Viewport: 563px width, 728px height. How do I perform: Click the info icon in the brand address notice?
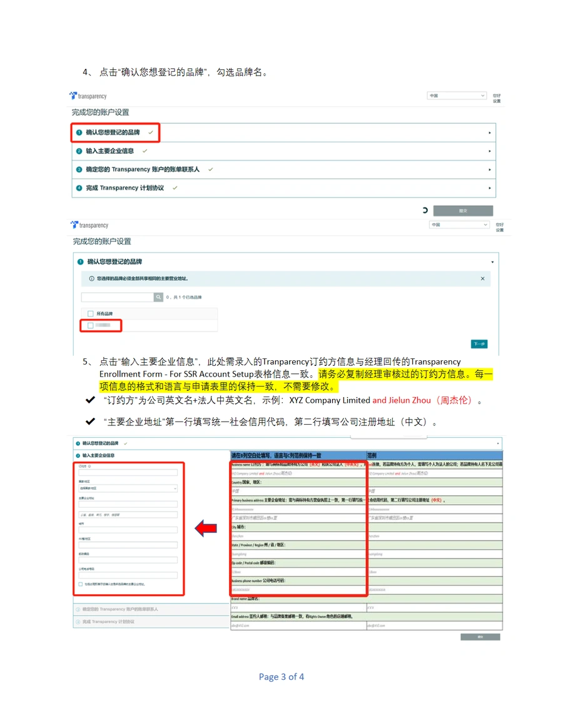(x=91, y=278)
